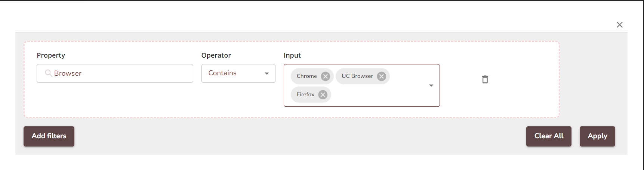Remove the Firefox chip from Input
Image resolution: width=644 pixels, height=170 pixels.
tap(323, 95)
